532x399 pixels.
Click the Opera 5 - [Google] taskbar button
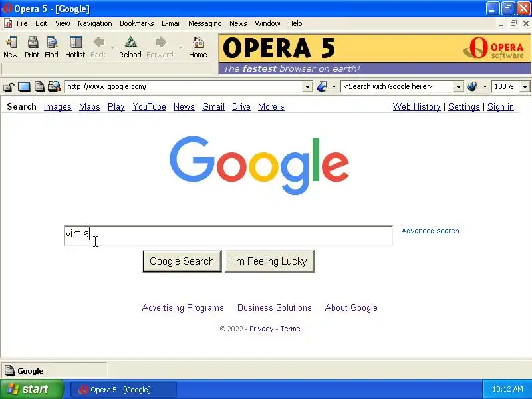click(124, 390)
